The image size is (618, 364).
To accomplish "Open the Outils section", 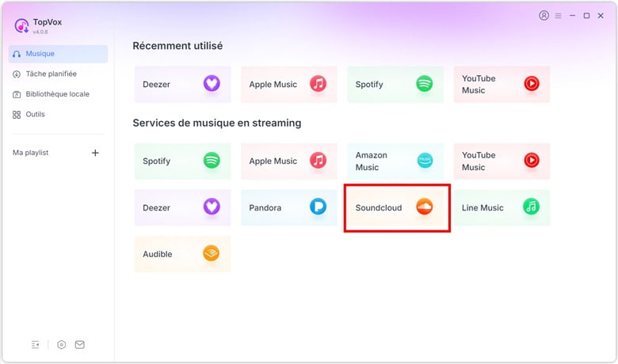I will 58,115.
